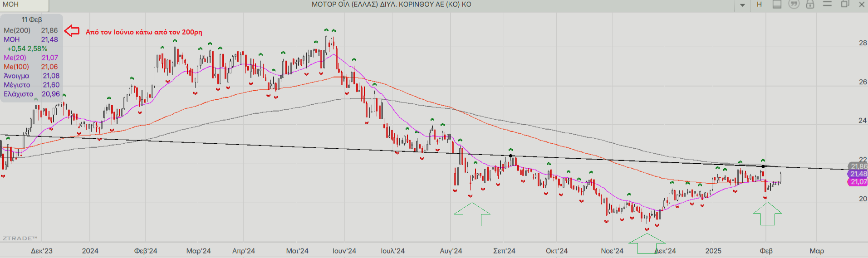The height and width of the screenshot is (258, 868).
Task: Click the Αυγ'24 time axis label
Action: 451,251
